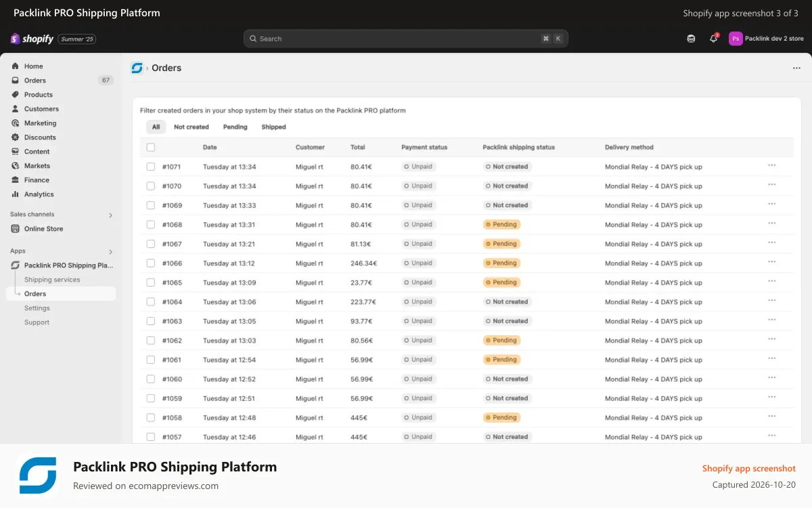
Task: Open order #1061 link
Action: 172,360
